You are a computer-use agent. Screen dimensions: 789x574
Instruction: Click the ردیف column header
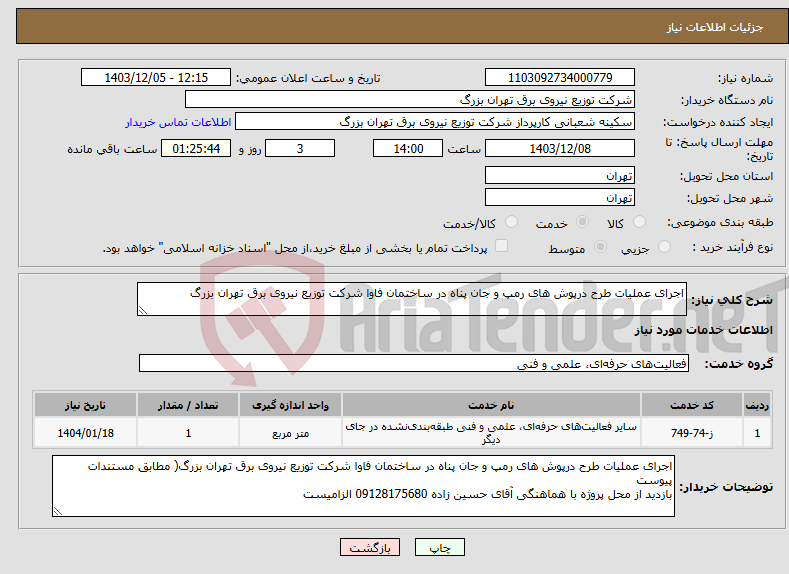point(757,405)
